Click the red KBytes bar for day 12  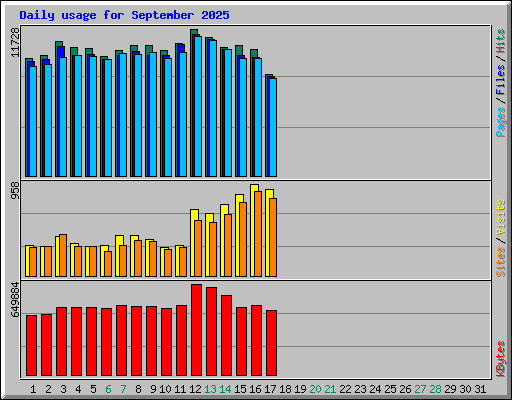[x=196, y=330]
